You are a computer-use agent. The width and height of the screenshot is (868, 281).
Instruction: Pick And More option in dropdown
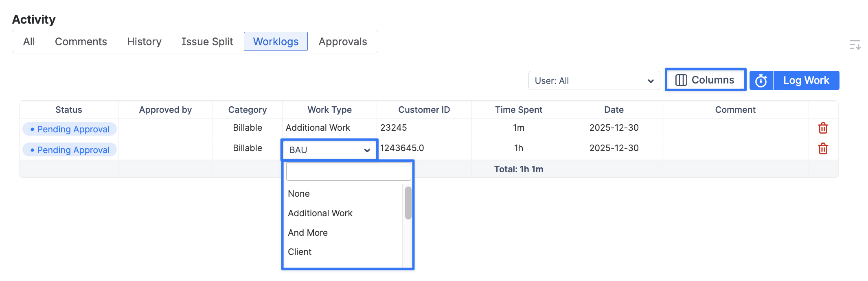point(308,233)
